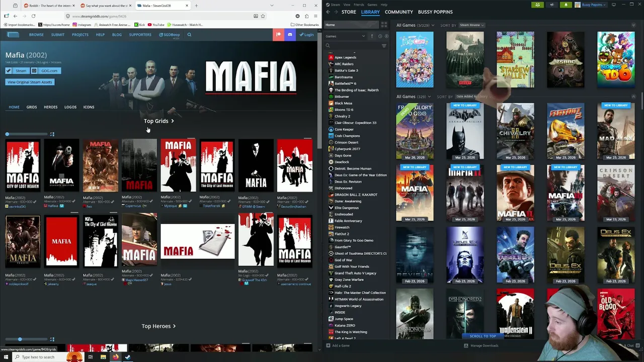Click Steam sidebar's sort-direction arrow
Image resolution: width=644 pixels, height=362 pixels.
(x=372, y=36)
